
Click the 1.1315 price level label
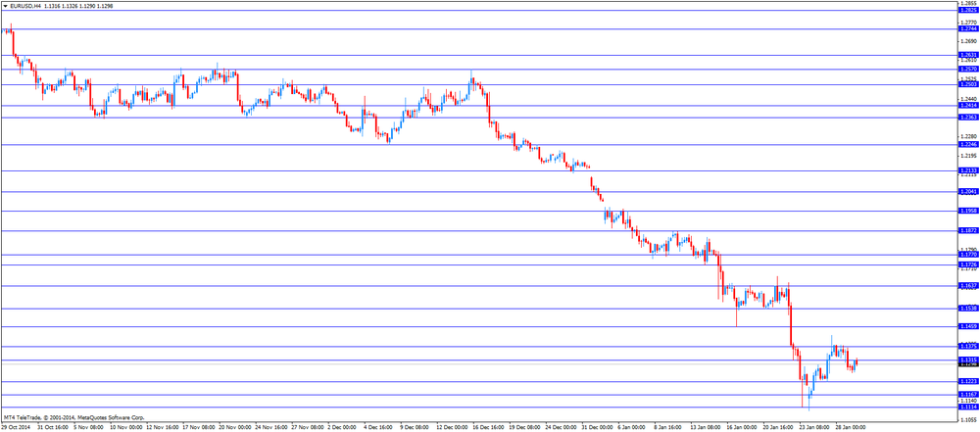(x=967, y=360)
